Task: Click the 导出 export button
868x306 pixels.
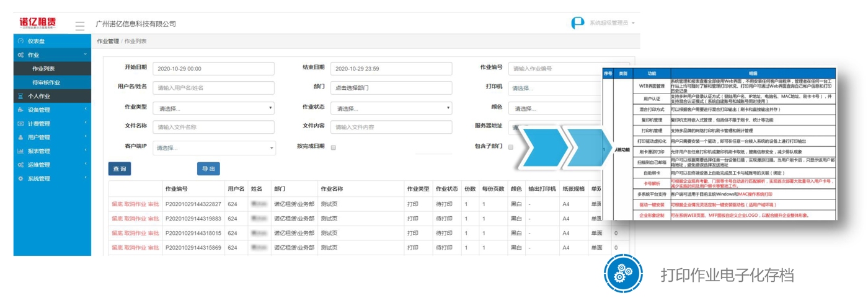Action: coord(208,168)
